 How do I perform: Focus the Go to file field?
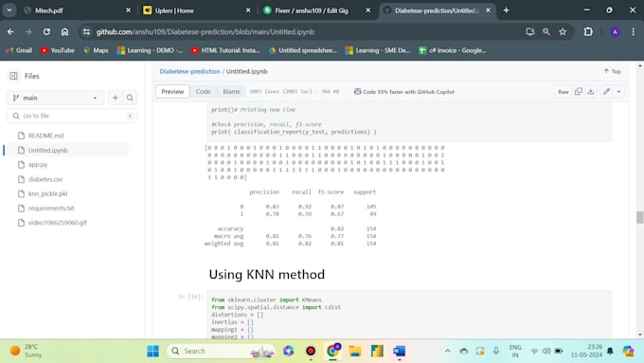tap(72, 116)
